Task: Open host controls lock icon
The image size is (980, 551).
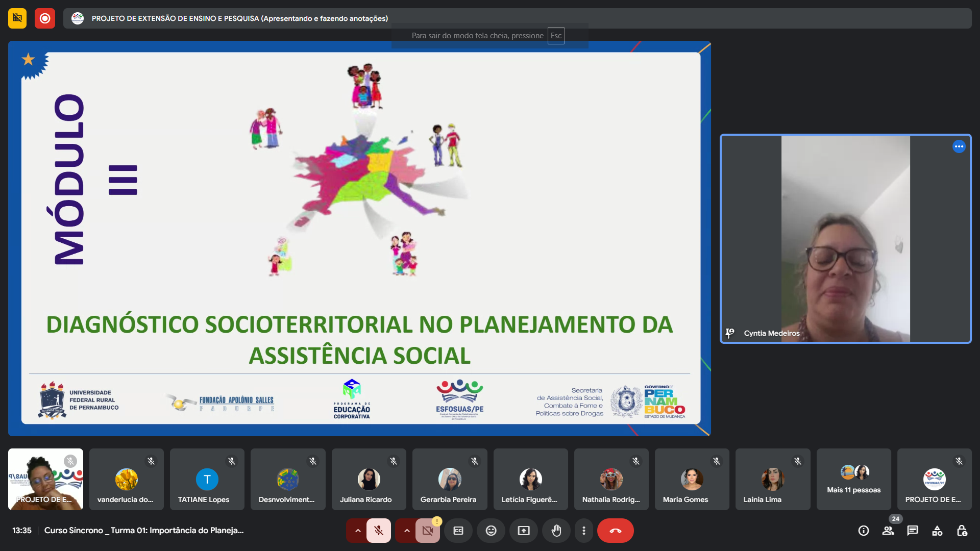Action: point(962,531)
